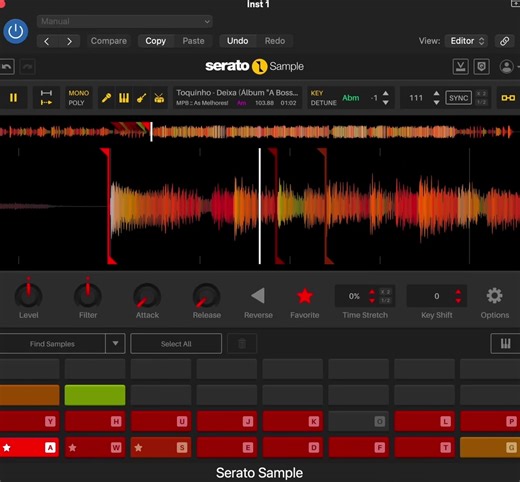Click the yellow chain link icon
Screen dimensions: 520x482
point(508,98)
